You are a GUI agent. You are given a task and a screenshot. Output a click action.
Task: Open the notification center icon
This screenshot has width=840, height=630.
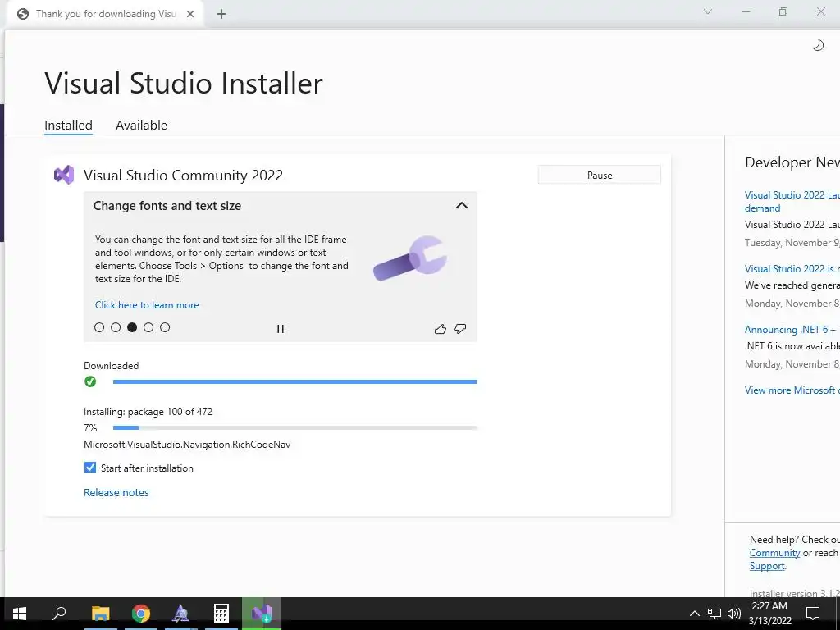(813, 614)
